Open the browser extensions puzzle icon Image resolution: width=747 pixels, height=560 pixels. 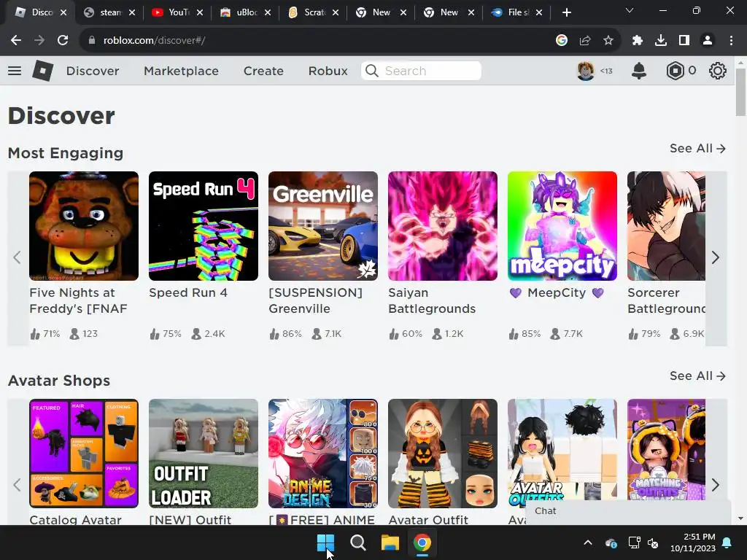pos(638,41)
